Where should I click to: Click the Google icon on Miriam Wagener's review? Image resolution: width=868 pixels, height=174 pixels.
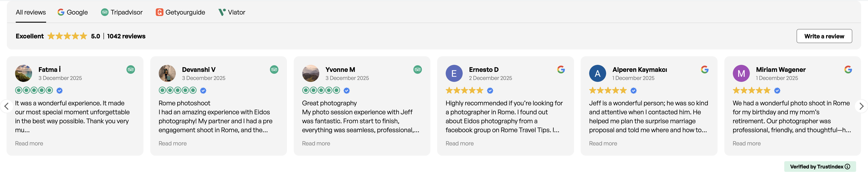tap(848, 69)
